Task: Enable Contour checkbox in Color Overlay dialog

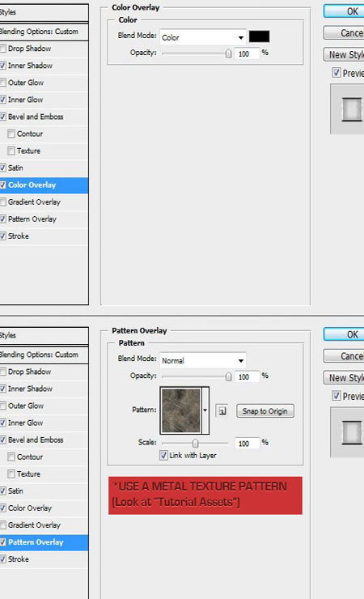Action: [x=11, y=134]
